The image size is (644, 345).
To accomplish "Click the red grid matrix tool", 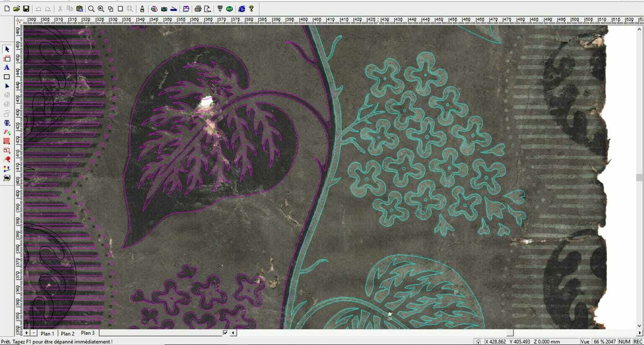I will 7,142.
